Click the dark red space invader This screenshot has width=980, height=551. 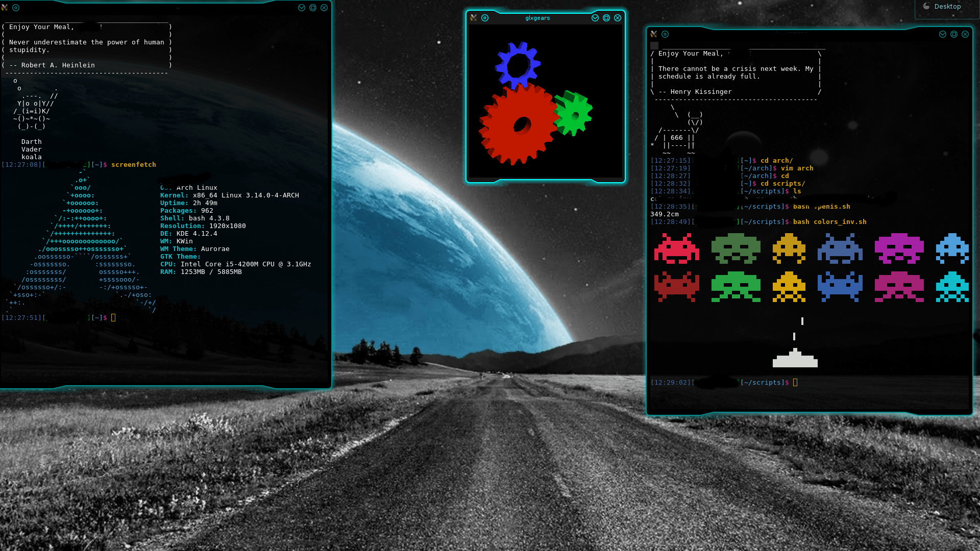tap(677, 287)
